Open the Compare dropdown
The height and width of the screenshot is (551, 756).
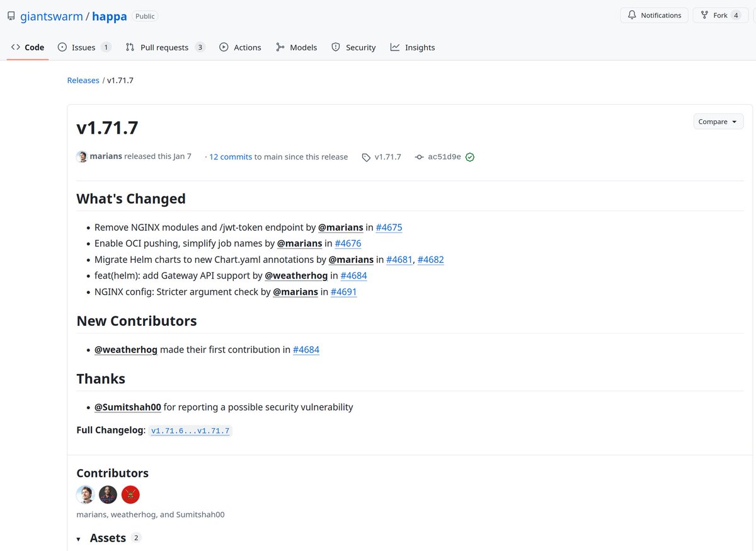(x=718, y=122)
